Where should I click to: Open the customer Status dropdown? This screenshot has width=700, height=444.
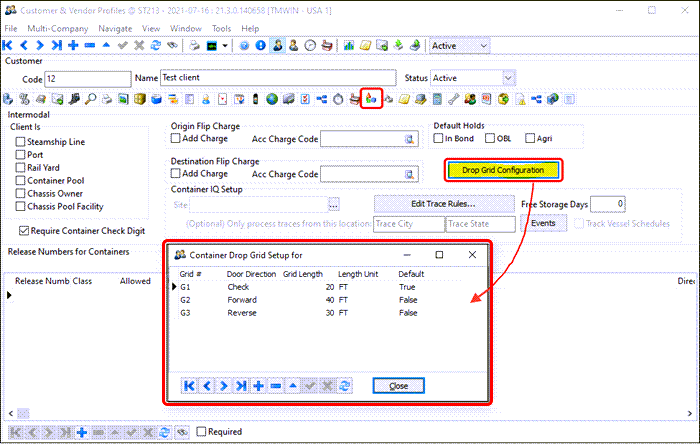click(x=508, y=78)
